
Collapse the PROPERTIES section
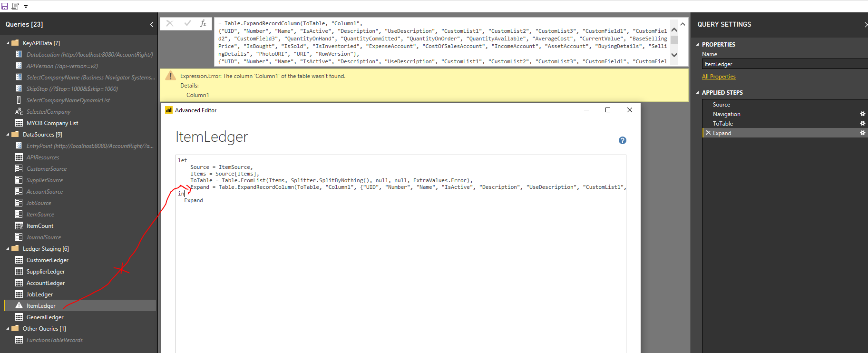[x=698, y=45]
